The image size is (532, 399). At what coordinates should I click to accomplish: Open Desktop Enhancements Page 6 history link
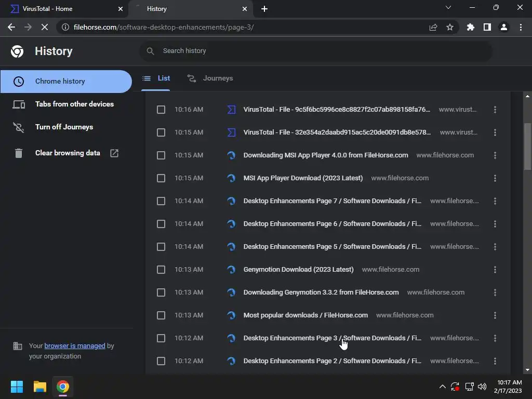(x=332, y=224)
